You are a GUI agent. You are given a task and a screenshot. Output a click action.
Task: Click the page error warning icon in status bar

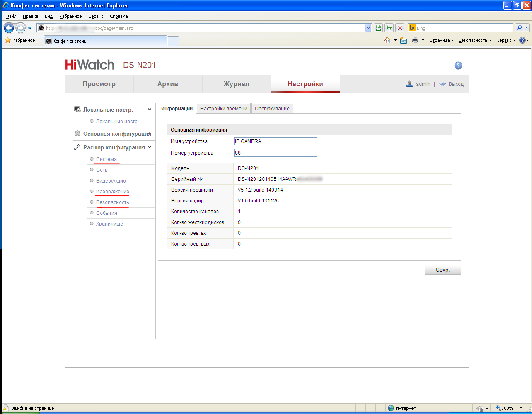(x=6, y=408)
